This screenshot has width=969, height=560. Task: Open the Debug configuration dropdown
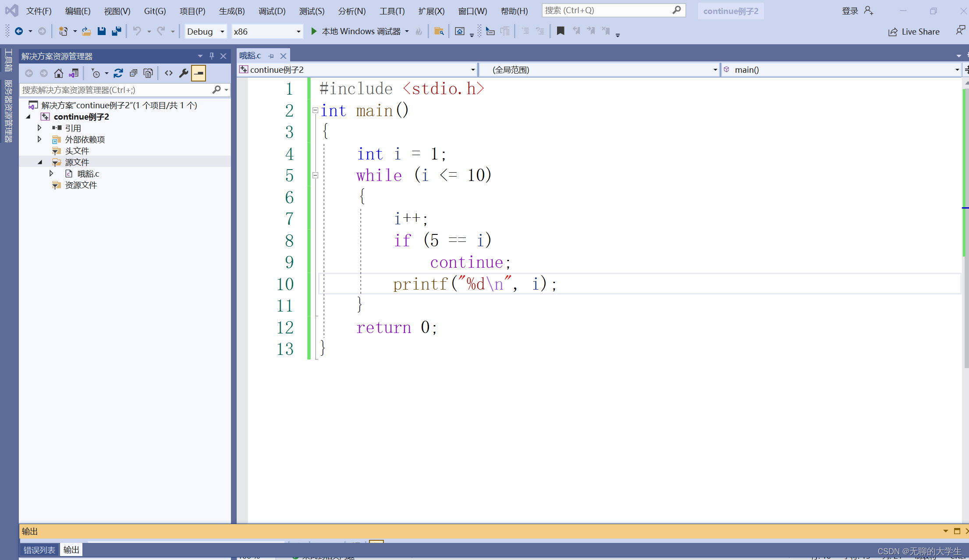(222, 32)
